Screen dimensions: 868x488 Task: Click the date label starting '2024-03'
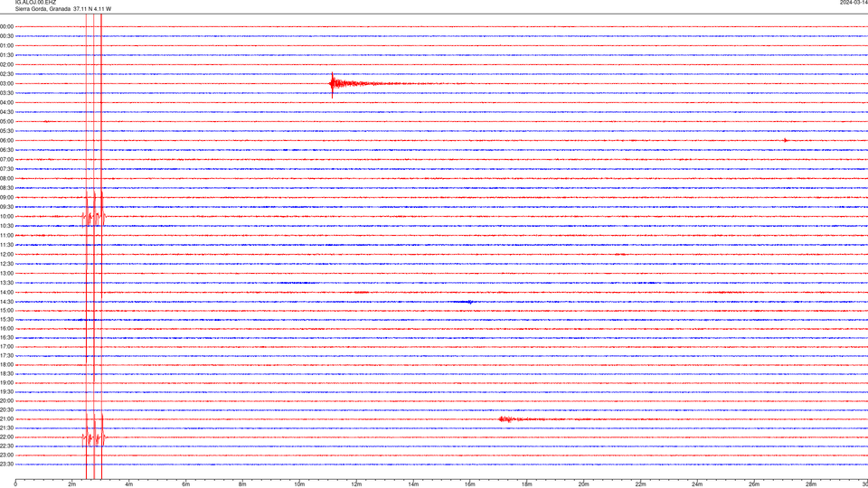coord(854,3)
